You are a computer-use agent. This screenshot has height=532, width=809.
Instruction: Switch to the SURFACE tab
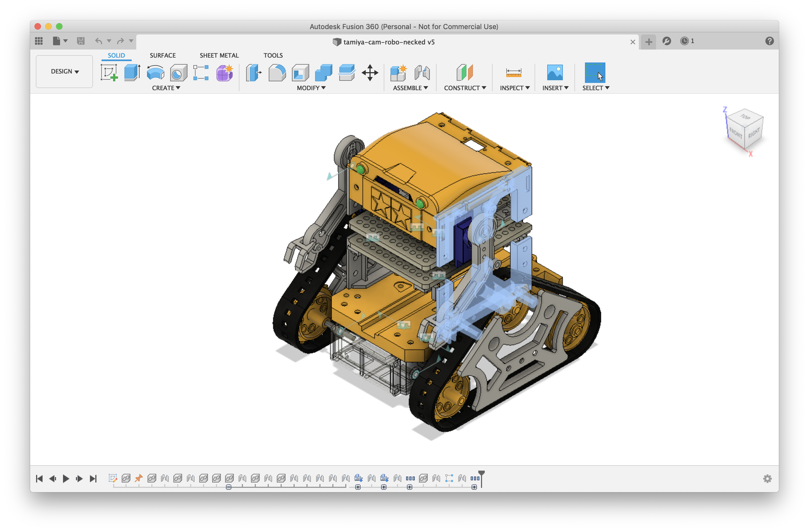[162, 55]
